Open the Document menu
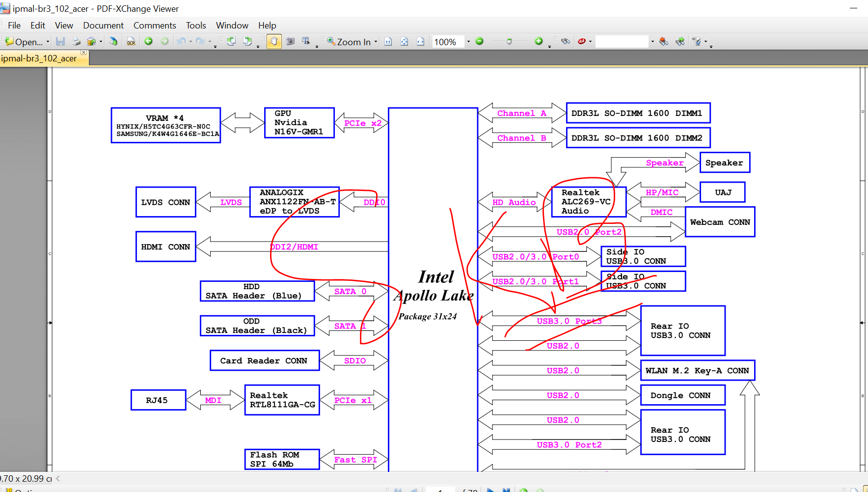The image size is (868, 492). coord(103,26)
